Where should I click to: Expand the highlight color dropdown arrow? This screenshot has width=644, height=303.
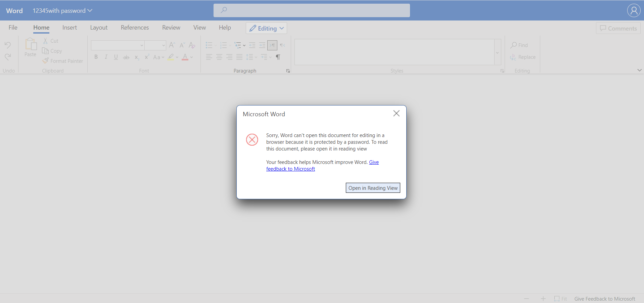tap(177, 57)
